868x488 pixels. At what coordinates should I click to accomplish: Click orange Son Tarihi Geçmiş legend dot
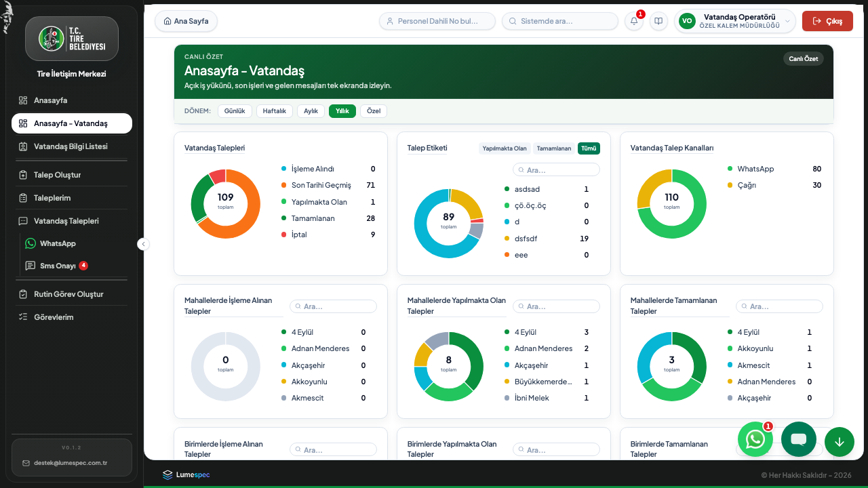click(283, 185)
